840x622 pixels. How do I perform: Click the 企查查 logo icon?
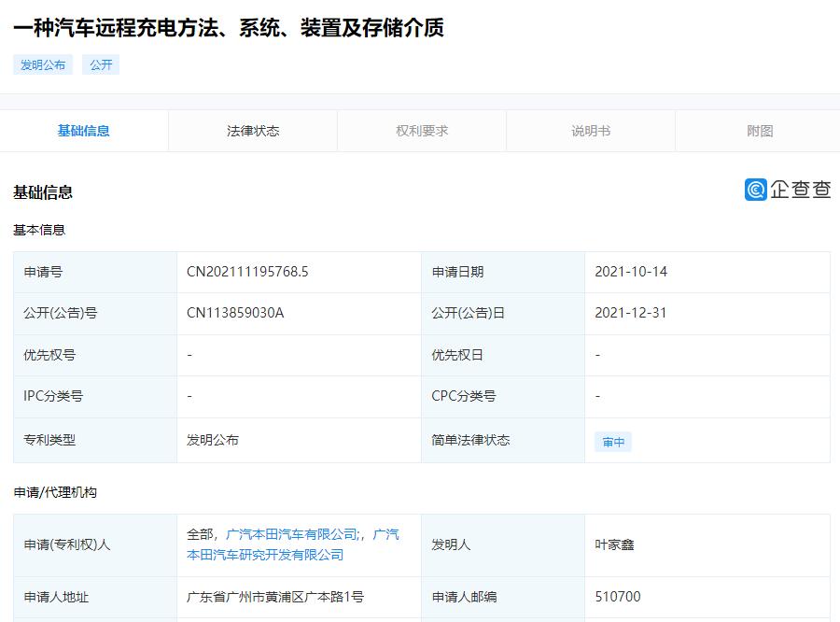tap(755, 190)
